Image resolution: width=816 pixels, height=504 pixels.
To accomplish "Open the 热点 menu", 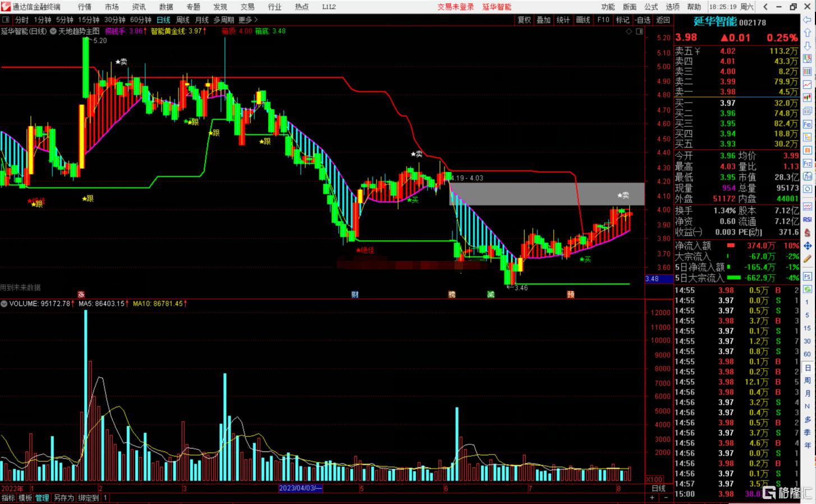I will (x=302, y=7).
